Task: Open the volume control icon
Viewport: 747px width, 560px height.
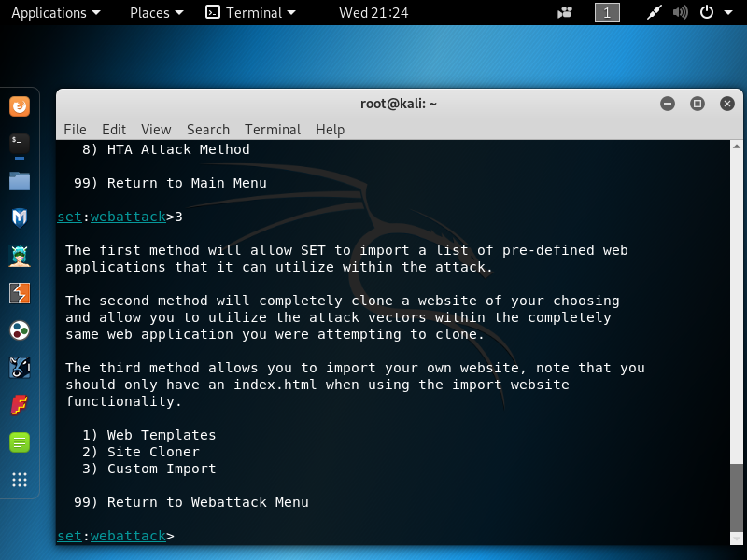Action: (681, 13)
